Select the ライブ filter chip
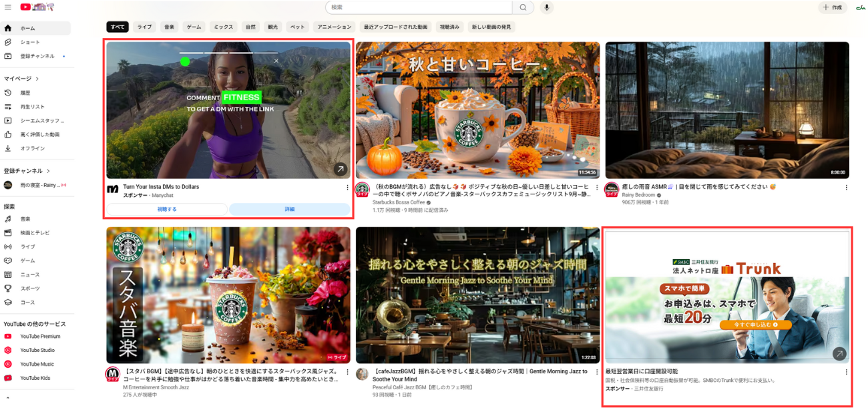The width and height of the screenshot is (868, 410). 144,27
